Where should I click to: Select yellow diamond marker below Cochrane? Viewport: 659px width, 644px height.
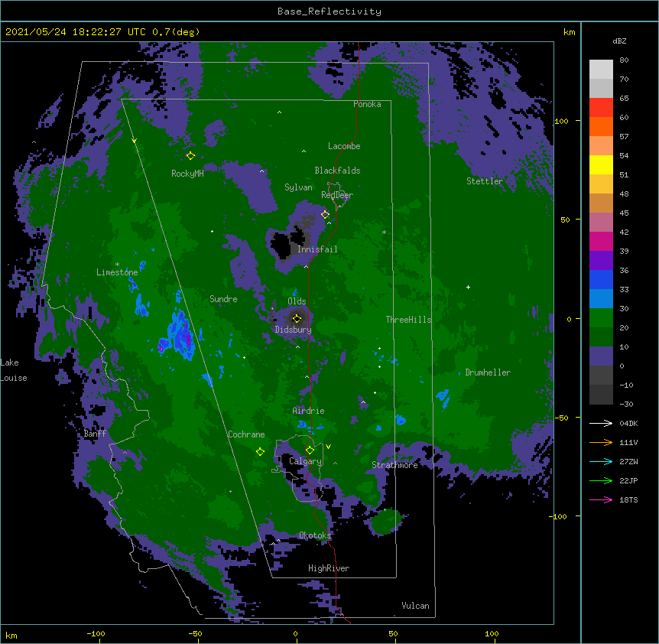point(260,452)
